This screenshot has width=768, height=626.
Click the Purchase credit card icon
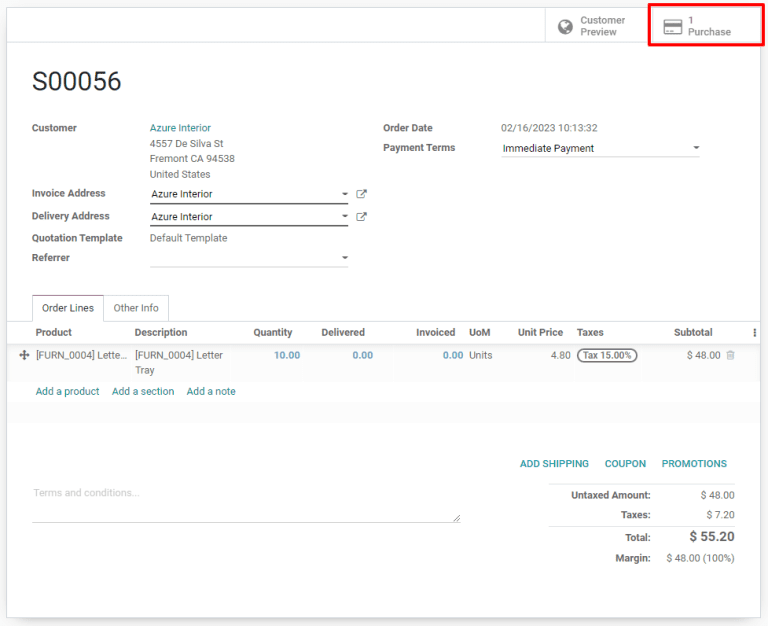[673, 27]
